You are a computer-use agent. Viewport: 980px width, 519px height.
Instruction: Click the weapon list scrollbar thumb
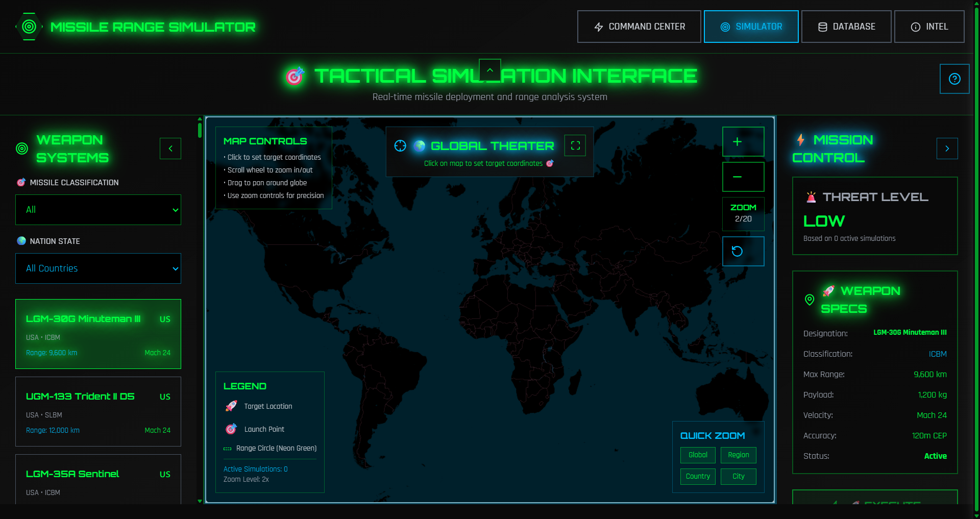(x=200, y=130)
